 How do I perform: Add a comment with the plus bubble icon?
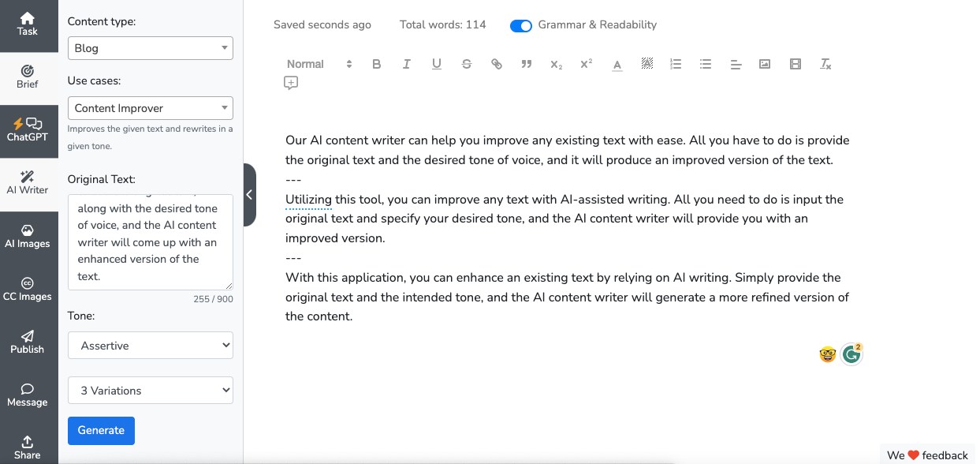291,83
